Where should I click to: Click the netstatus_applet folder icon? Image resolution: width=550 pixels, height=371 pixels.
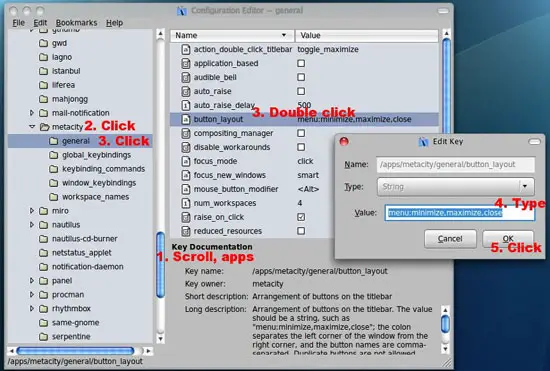tap(43, 253)
